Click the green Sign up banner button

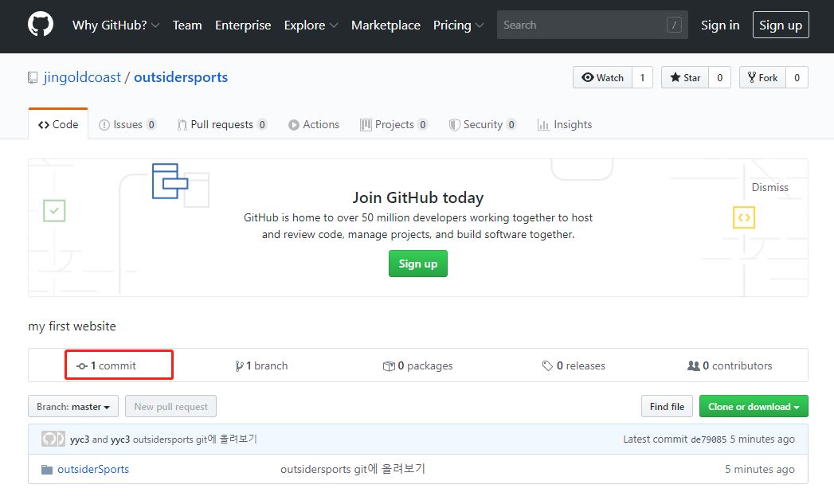(418, 264)
